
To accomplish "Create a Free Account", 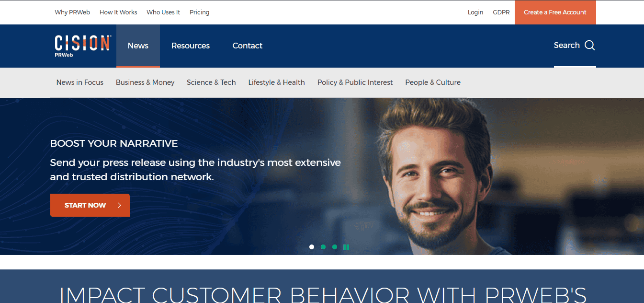I will pos(555,12).
